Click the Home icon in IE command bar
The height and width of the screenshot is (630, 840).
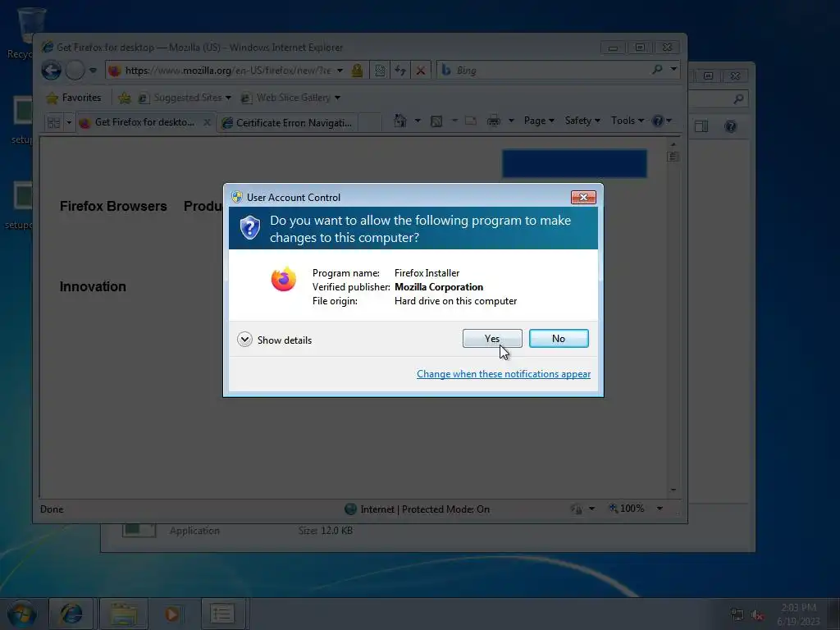point(400,121)
